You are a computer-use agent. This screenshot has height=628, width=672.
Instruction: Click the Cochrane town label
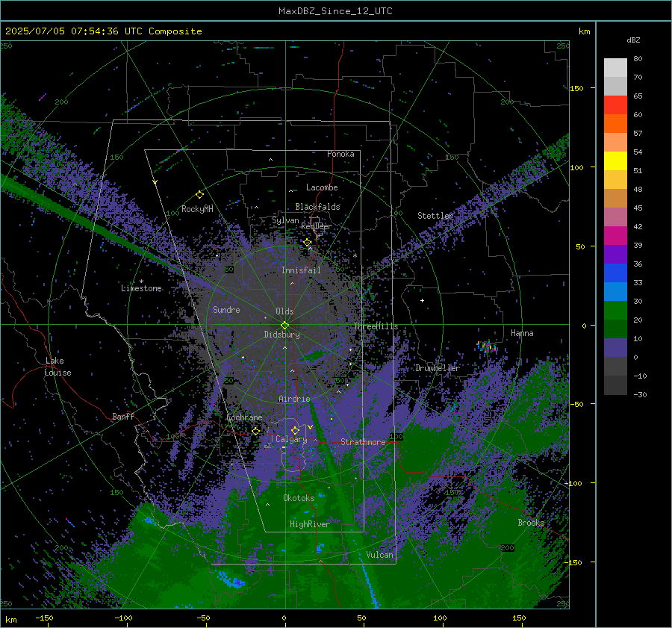[244, 417]
